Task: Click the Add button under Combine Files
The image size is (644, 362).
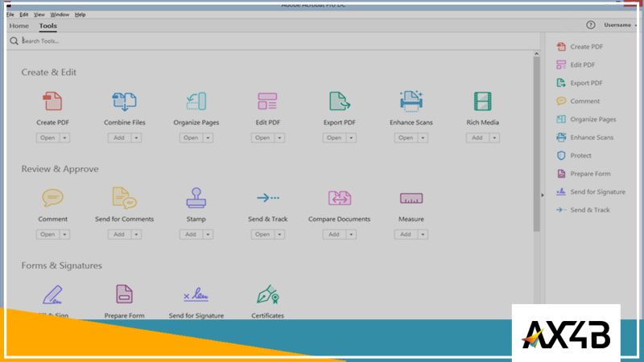Action: [119, 138]
